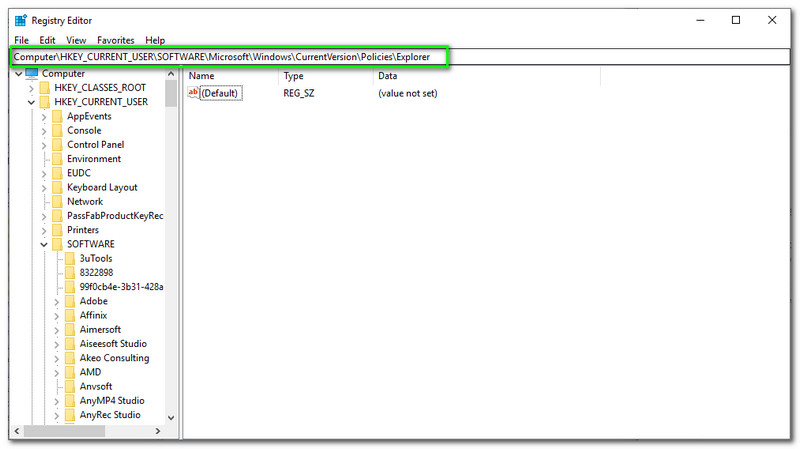Image resolution: width=800 pixels, height=449 pixels.
Task: Select the AnyRec Studio key label
Action: [x=110, y=415]
